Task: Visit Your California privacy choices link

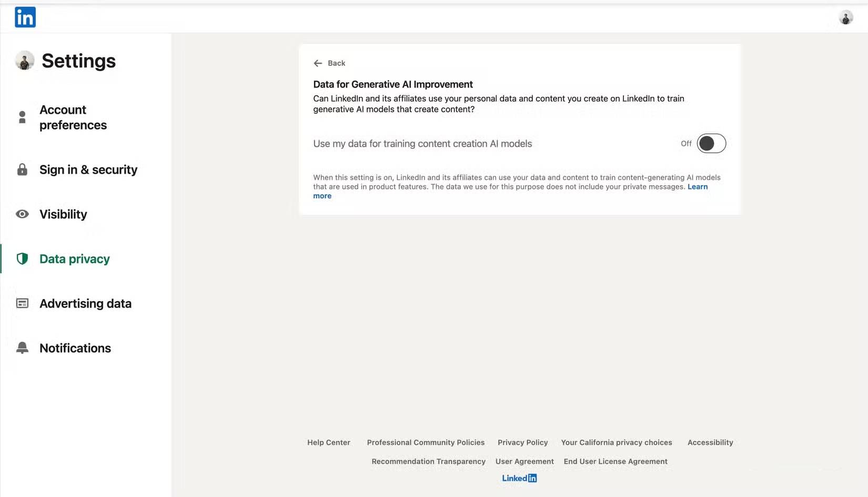Action: click(616, 442)
